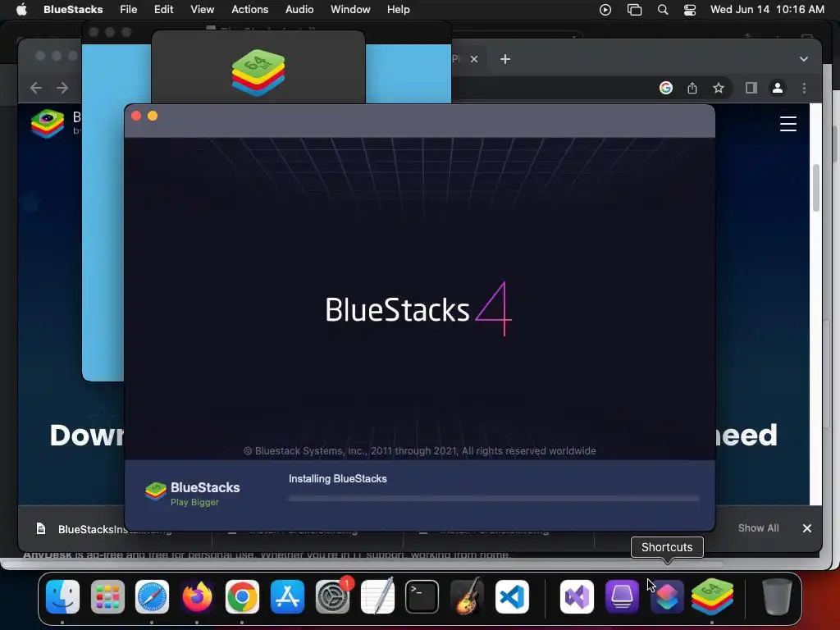
Task: Open the Apple menu
Action: tap(21, 9)
